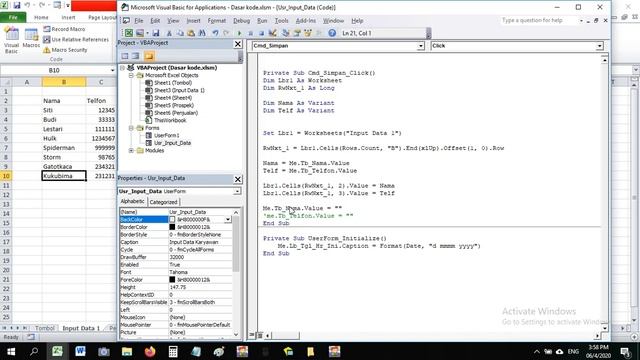Viewport: 640px width, 360px height.
Task: Click Visual Basic icon in Excel ribbon
Action: click(11, 40)
